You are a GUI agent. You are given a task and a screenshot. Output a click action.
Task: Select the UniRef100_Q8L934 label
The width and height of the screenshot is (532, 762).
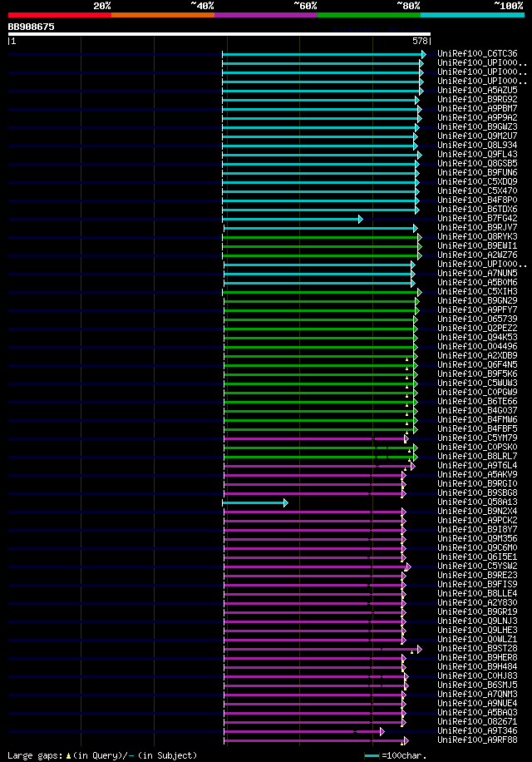pyautogui.click(x=477, y=145)
